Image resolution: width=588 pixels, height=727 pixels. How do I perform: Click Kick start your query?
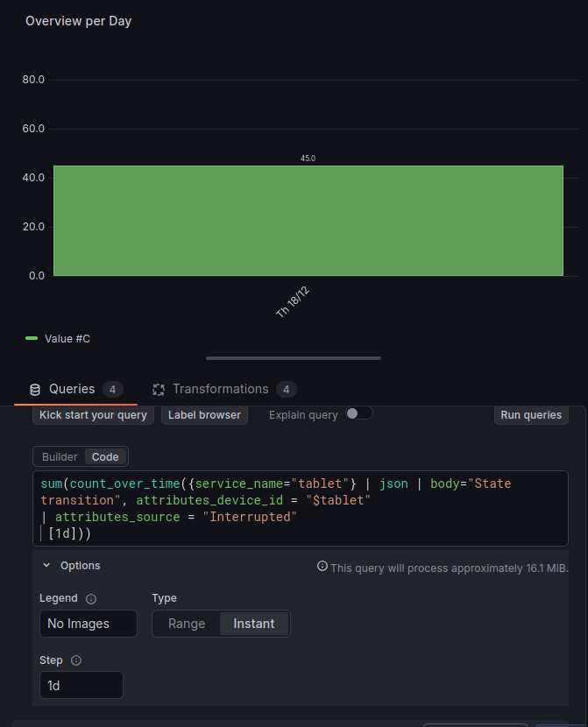click(x=94, y=414)
